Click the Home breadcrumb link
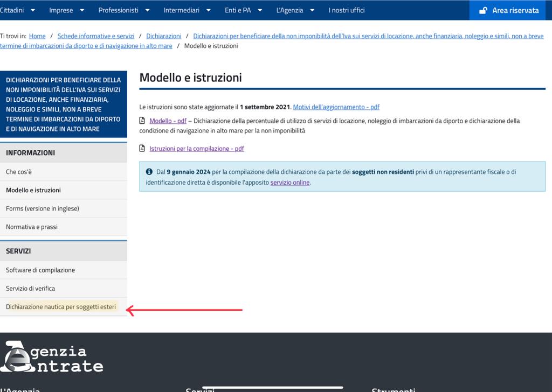Viewport: 552px width, 392px height. pos(37,36)
